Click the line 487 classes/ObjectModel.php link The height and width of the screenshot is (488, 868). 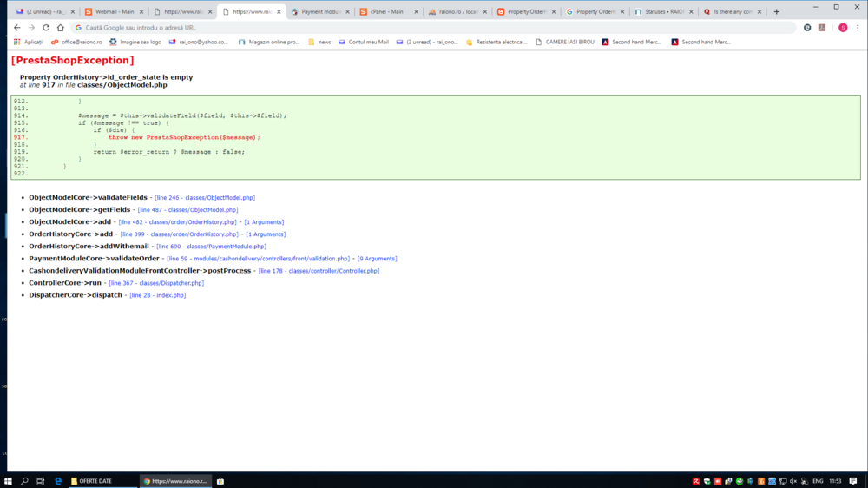(x=187, y=210)
